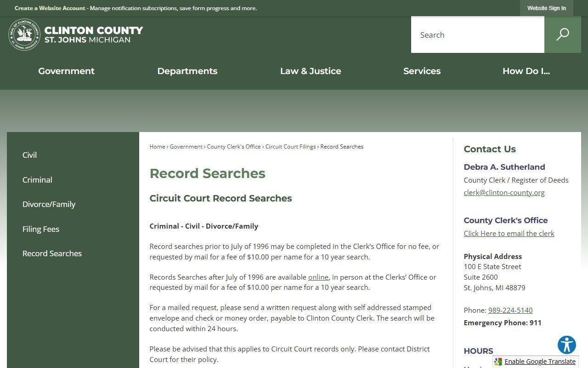Click '100 E State Street' address line

492,267
